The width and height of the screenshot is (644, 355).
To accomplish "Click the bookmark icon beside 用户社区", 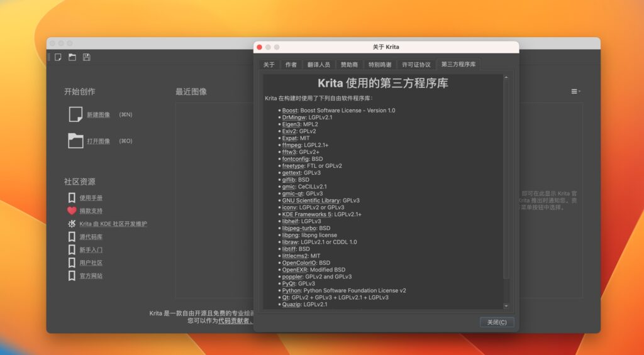I will 72,263.
